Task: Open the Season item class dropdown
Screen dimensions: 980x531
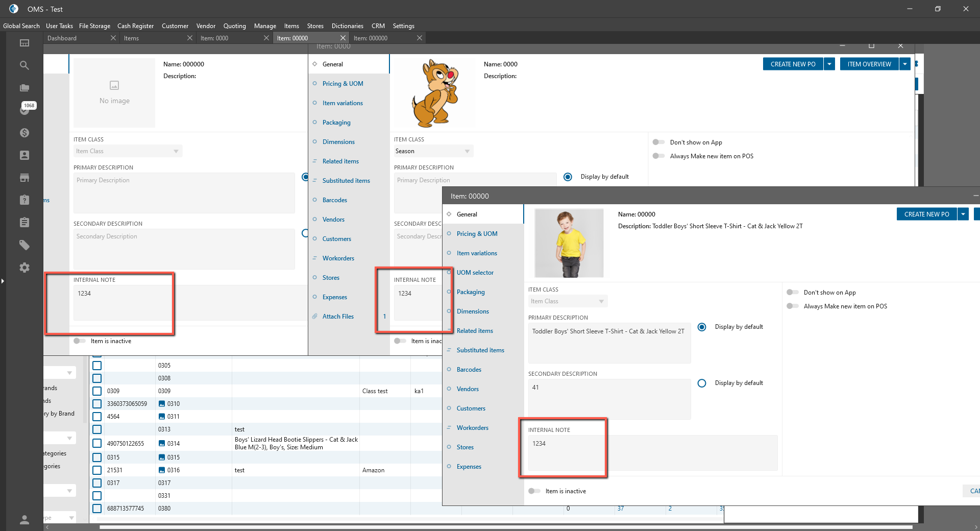Action: click(x=433, y=151)
